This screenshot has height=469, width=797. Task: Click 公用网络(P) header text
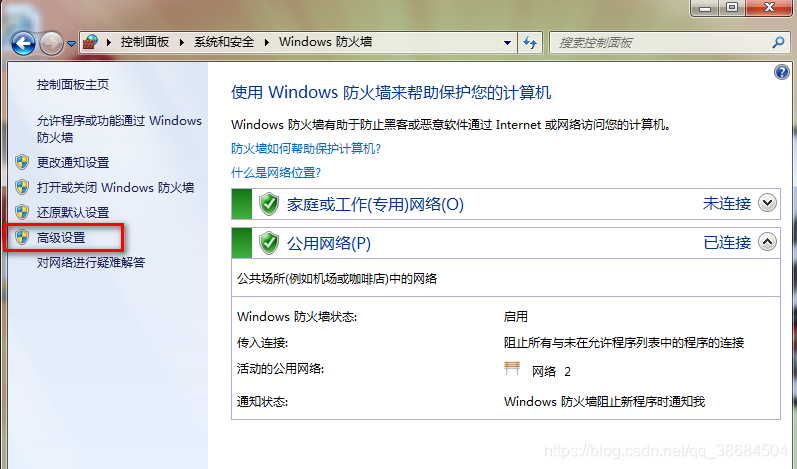(x=329, y=243)
